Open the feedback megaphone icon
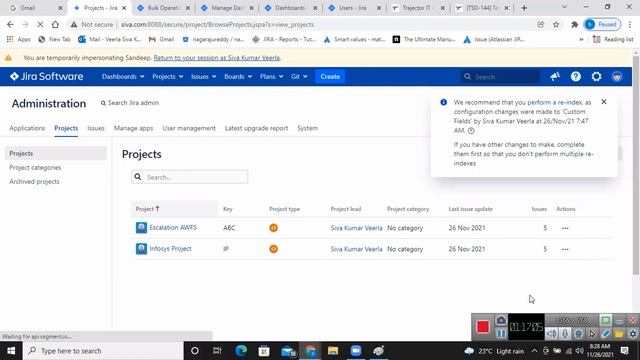 click(555, 76)
